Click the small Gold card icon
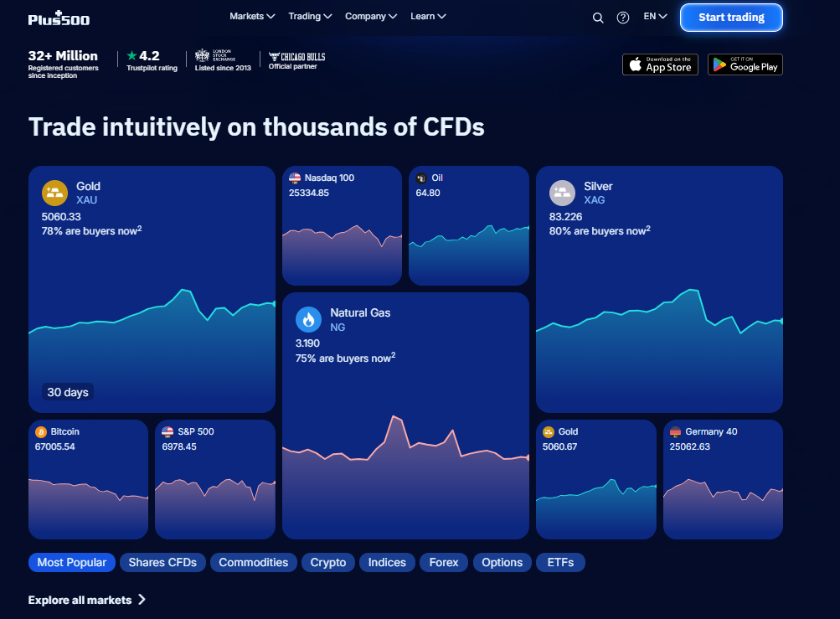This screenshot has height=619, width=840. pyautogui.click(x=548, y=432)
